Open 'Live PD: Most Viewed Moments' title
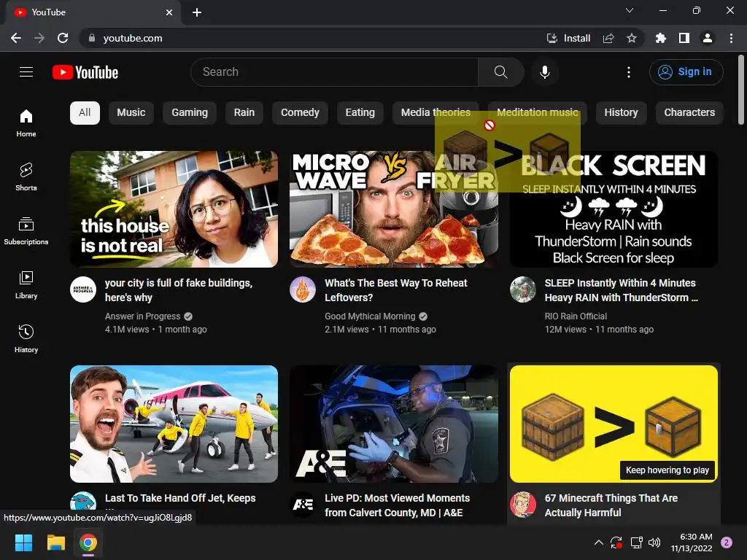 coord(397,505)
